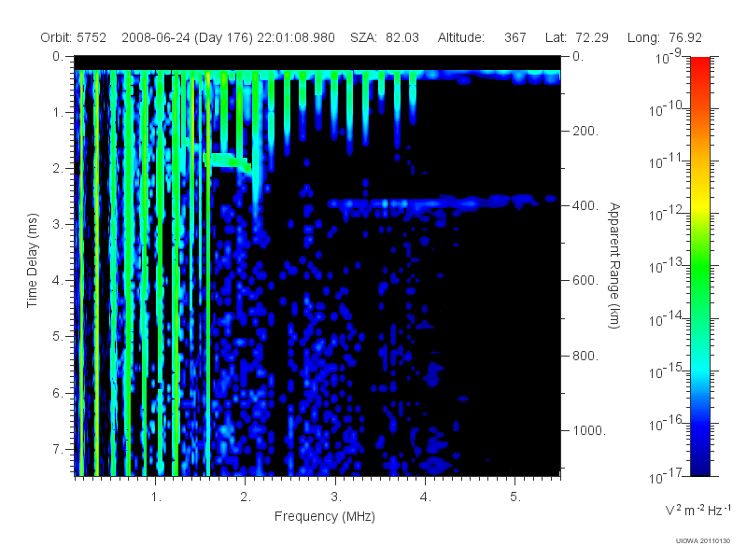The width and height of the screenshot is (747, 560).
Task: Click the altitude value '367'
Action: pyautogui.click(x=515, y=37)
